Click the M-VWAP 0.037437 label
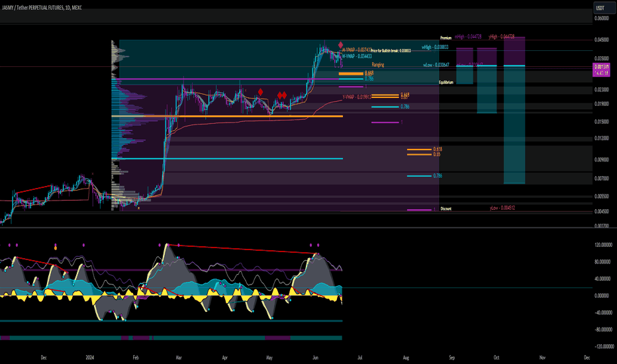617x364 pixels. pos(356,50)
